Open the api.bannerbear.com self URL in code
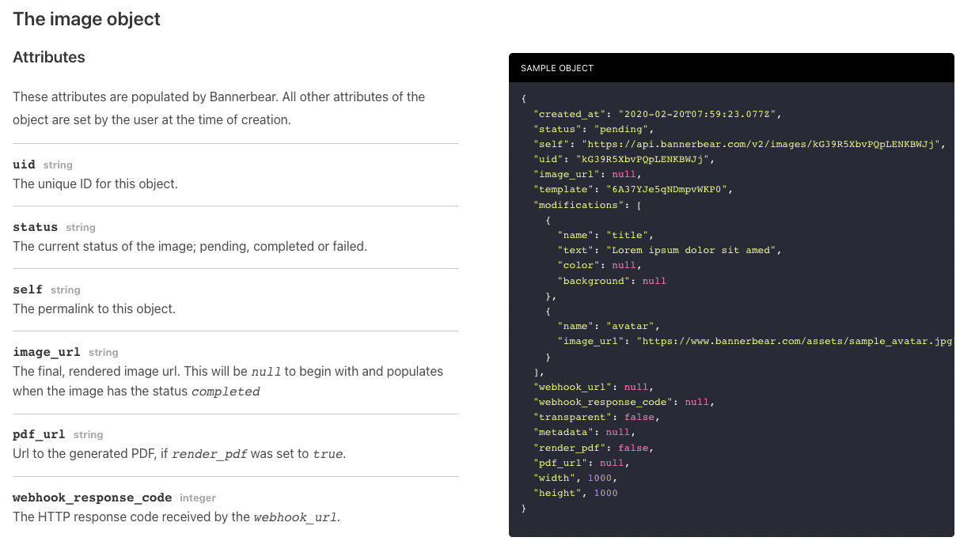Image resolution: width=975 pixels, height=560 pixels. [761, 144]
